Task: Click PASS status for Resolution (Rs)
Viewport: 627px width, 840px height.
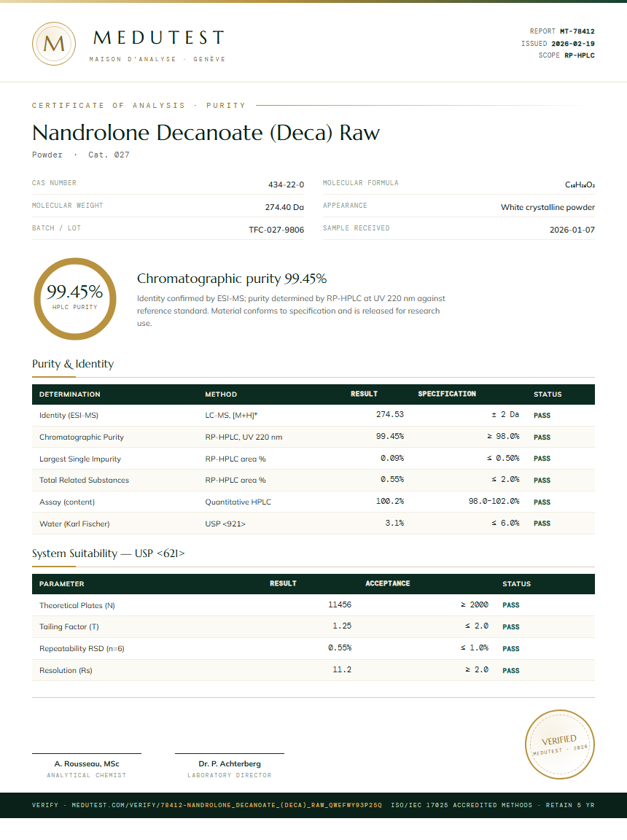Action: pos(511,671)
